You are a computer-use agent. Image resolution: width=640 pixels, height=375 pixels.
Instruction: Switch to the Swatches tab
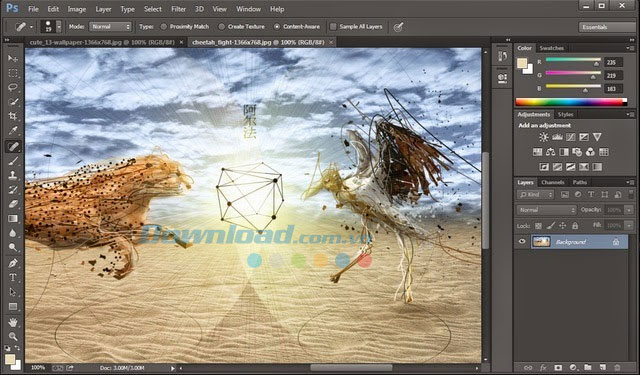pyautogui.click(x=551, y=48)
